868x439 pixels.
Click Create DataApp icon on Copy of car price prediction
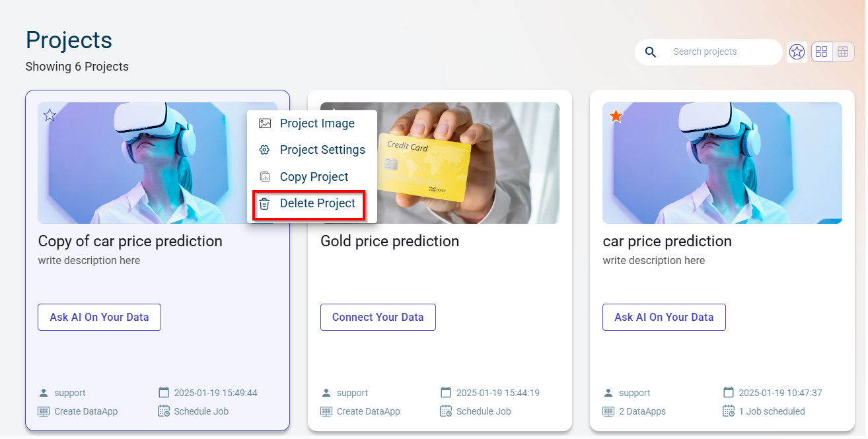(44, 411)
